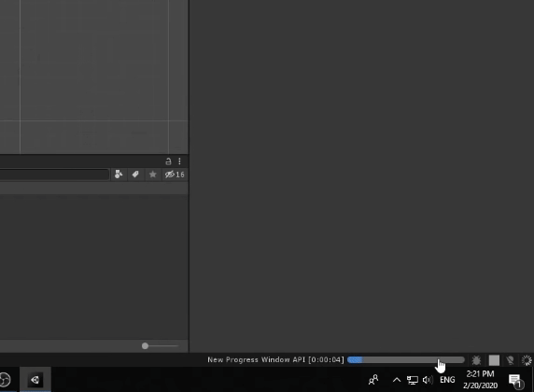Open Search by Type filter
The height and width of the screenshot is (392, 534).
point(119,175)
